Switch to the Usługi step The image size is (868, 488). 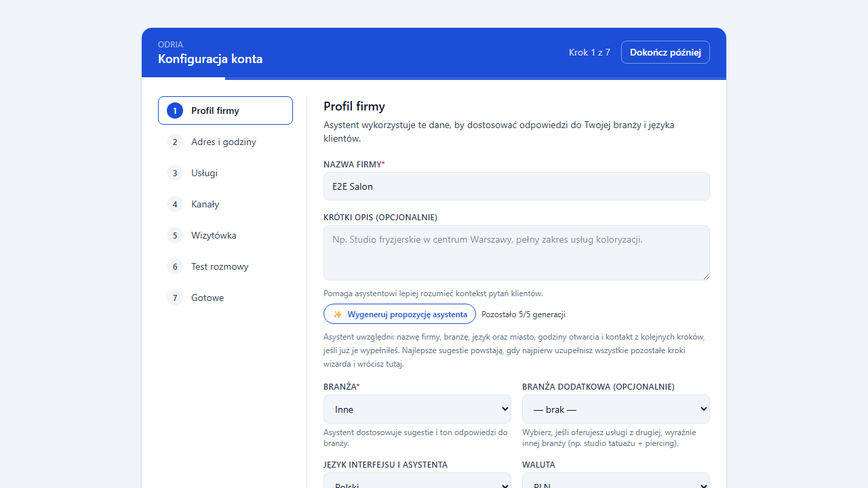225,173
